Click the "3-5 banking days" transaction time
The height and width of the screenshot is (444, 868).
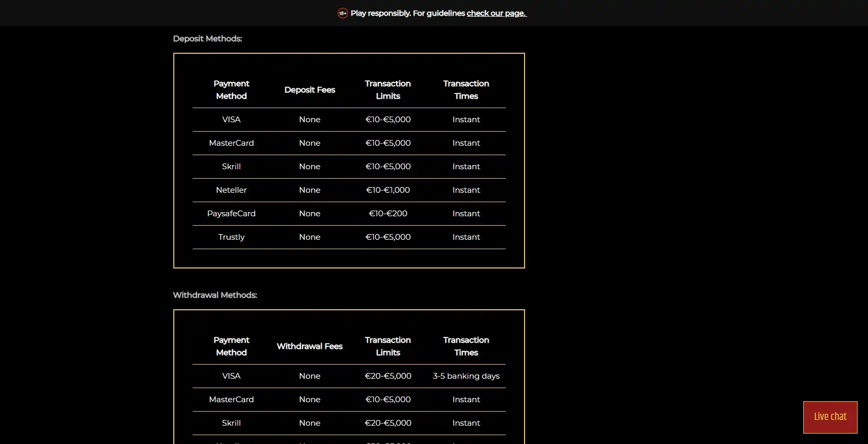466,376
